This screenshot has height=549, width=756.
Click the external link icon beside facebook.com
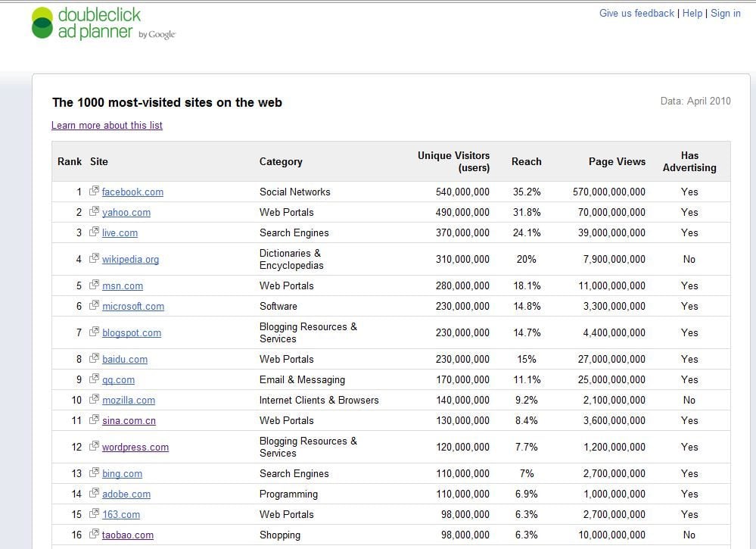pyautogui.click(x=95, y=192)
